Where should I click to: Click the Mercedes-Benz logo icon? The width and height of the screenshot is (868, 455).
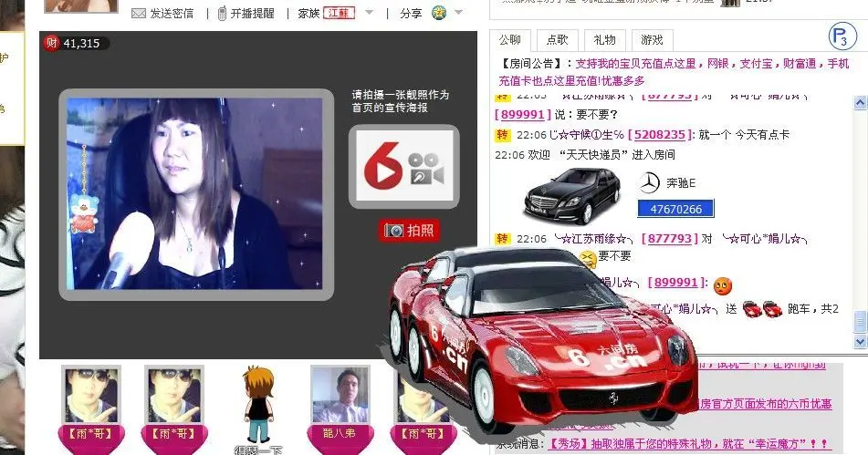[x=649, y=183]
